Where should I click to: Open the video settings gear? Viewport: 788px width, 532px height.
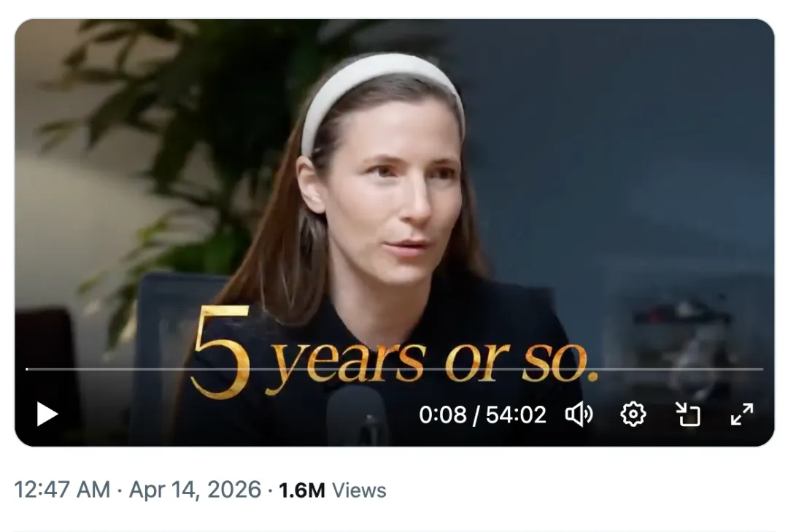point(633,415)
